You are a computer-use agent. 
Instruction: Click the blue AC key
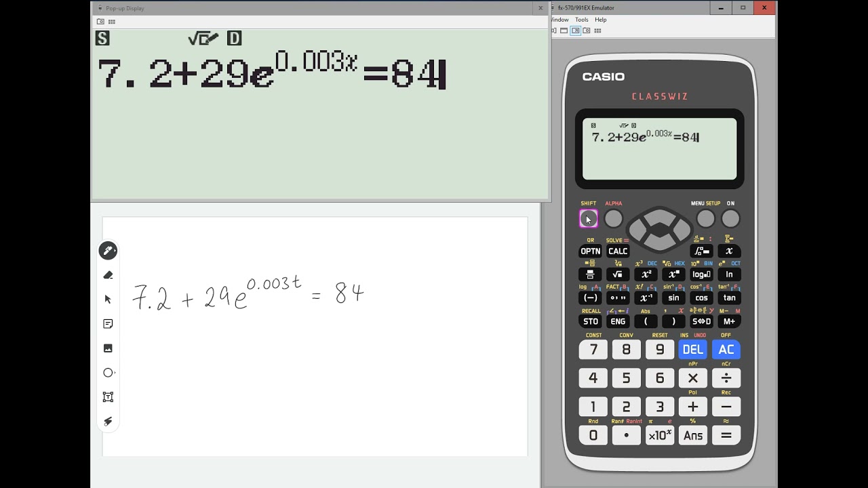tap(726, 350)
